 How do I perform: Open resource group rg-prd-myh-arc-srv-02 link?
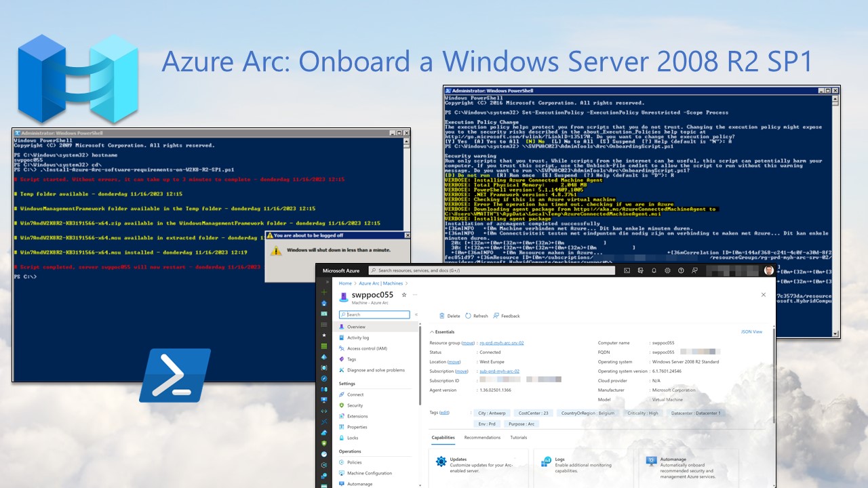[x=503, y=343]
